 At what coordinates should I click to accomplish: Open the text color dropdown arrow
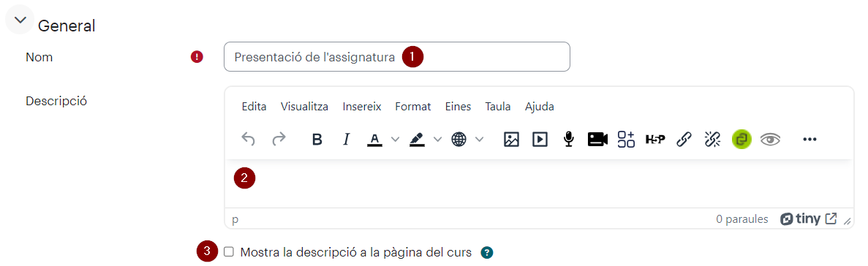(x=396, y=140)
